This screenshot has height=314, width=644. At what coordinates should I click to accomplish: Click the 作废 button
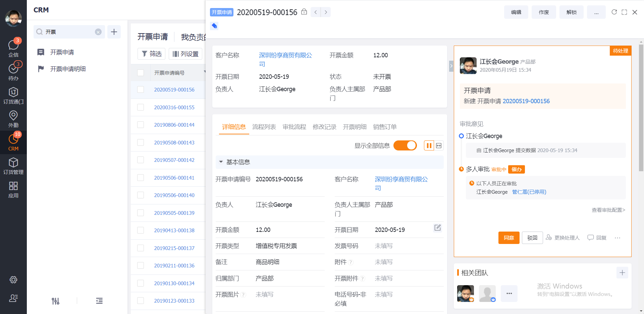pos(544,12)
